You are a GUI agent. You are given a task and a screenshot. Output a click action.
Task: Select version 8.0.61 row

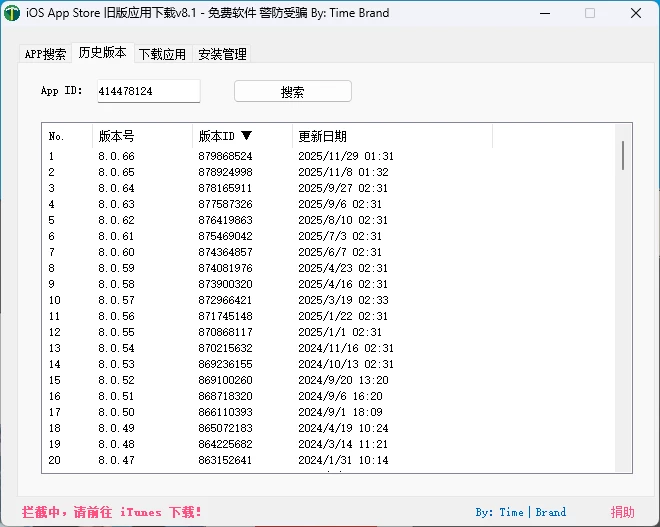click(328, 236)
